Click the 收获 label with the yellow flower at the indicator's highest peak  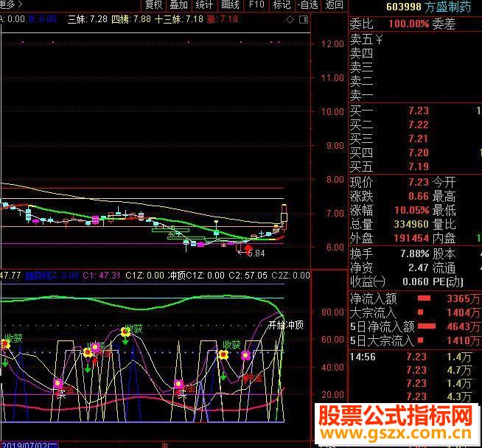coord(135,329)
